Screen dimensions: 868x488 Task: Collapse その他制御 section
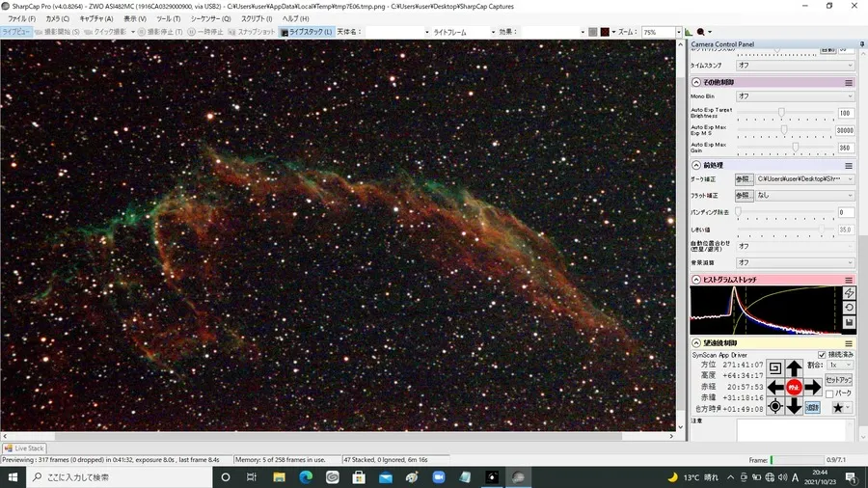click(696, 82)
